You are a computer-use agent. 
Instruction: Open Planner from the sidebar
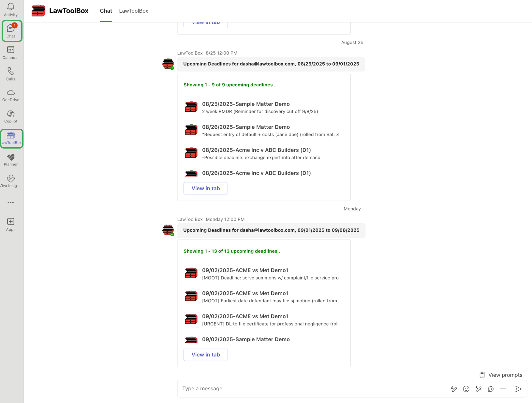coord(11,160)
